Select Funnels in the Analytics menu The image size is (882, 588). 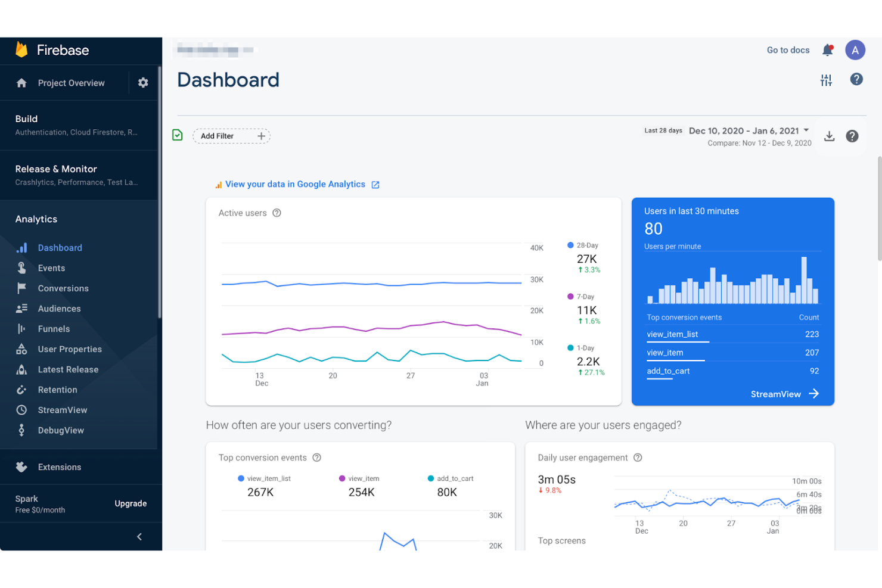[x=54, y=328]
